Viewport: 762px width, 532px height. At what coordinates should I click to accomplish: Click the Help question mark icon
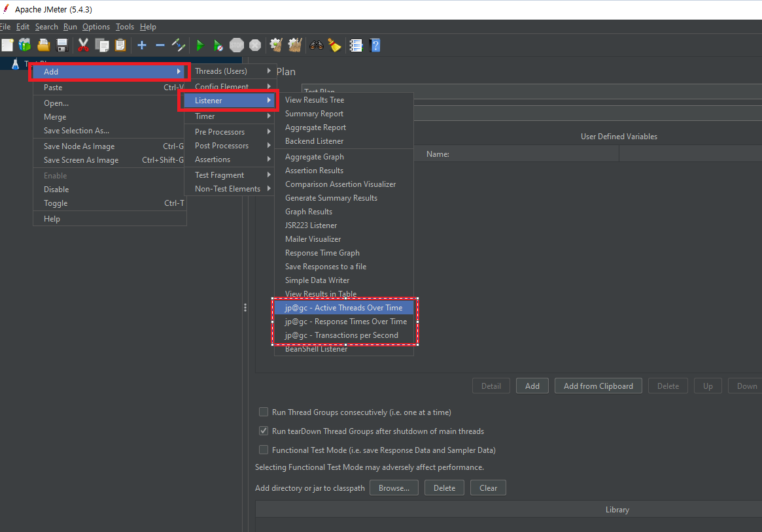coord(375,45)
